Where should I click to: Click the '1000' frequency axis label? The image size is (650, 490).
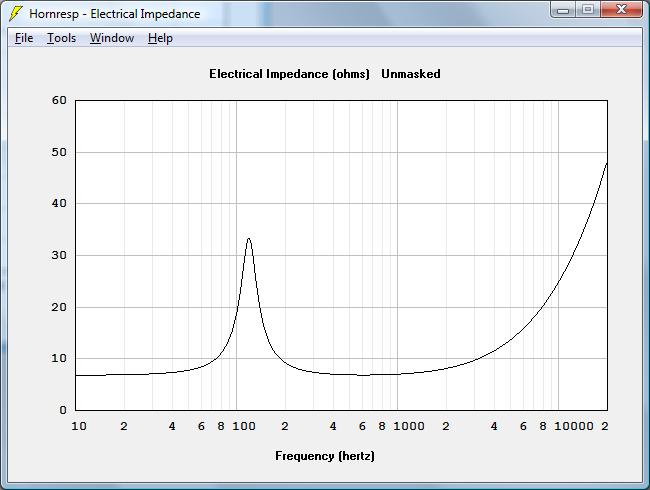click(409, 426)
